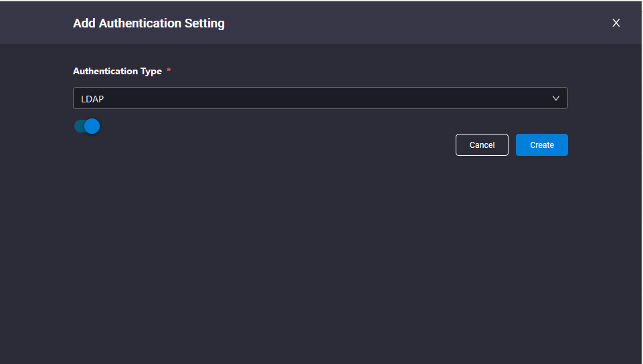Viewport: 643px width, 364px height.
Task: Click the blue Create button
Action: point(542,145)
